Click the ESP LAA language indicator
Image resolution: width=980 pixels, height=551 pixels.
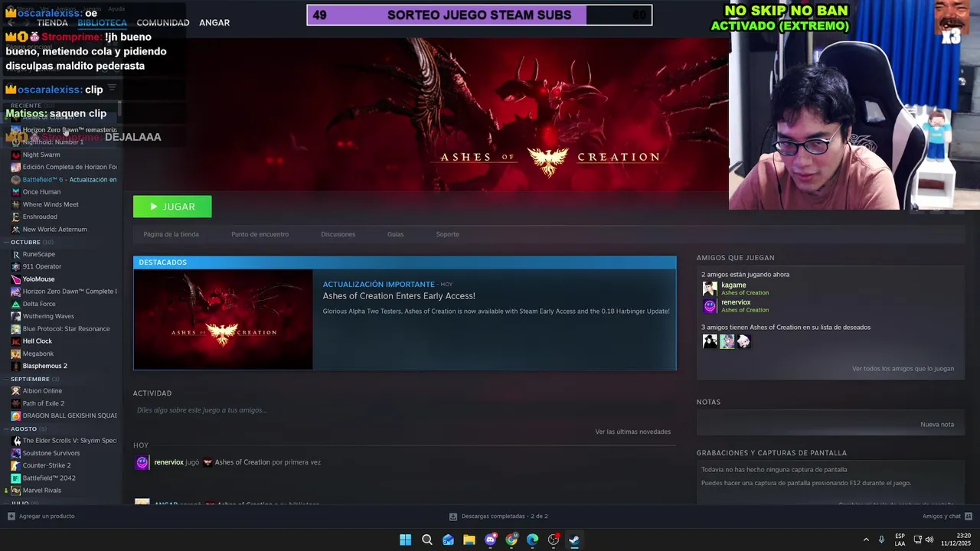pyautogui.click(x=900, y=540)
